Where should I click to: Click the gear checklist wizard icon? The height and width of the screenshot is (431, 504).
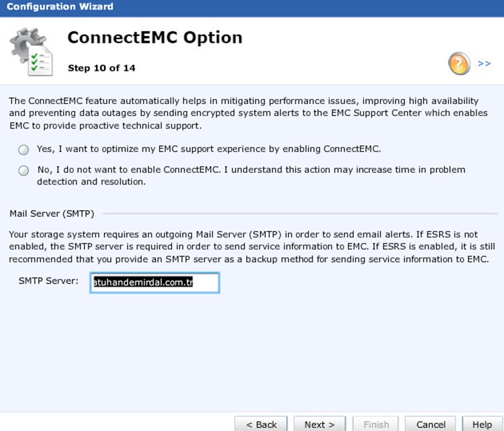[31, 51]
